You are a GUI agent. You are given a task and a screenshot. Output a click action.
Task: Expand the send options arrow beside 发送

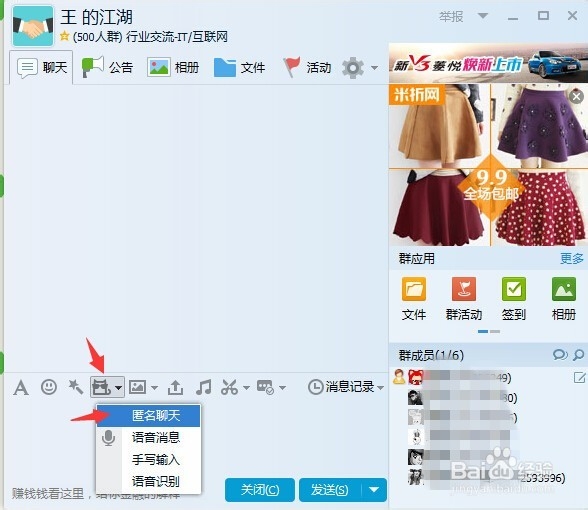pos(374,490)
